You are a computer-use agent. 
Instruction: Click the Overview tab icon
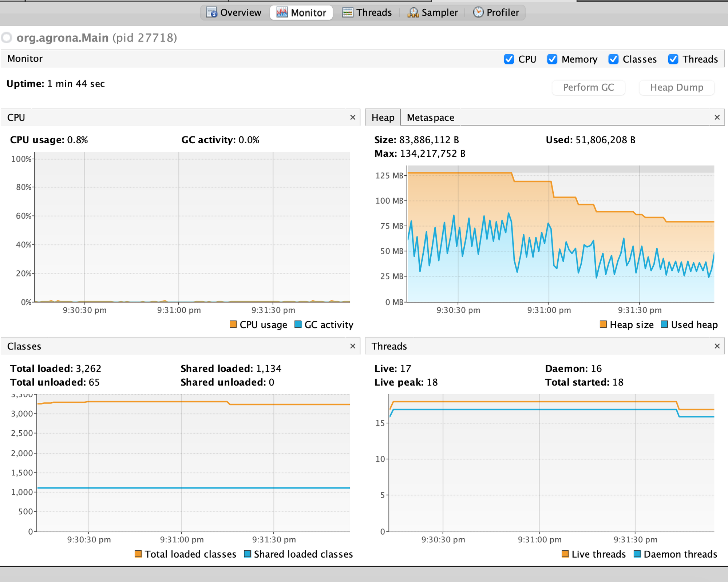tap(211, 12)
